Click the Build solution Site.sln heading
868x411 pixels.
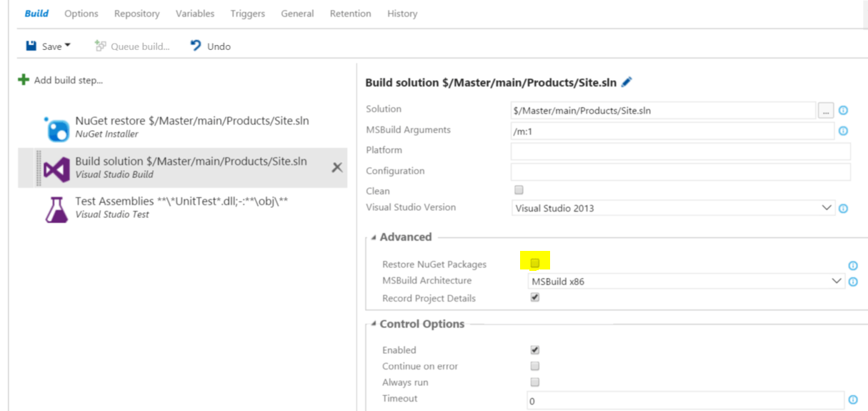click(491, 82)
